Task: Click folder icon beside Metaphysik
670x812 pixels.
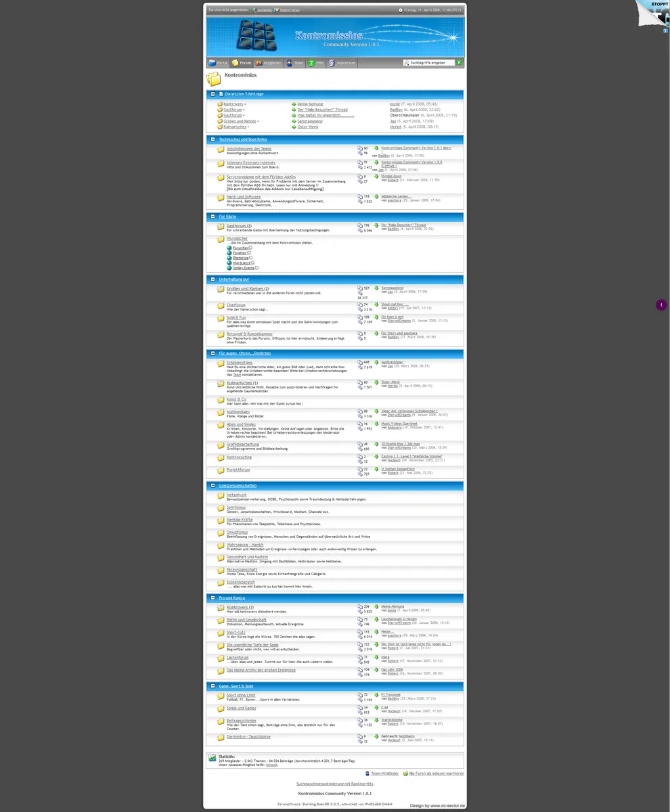Action: point(221,496)
